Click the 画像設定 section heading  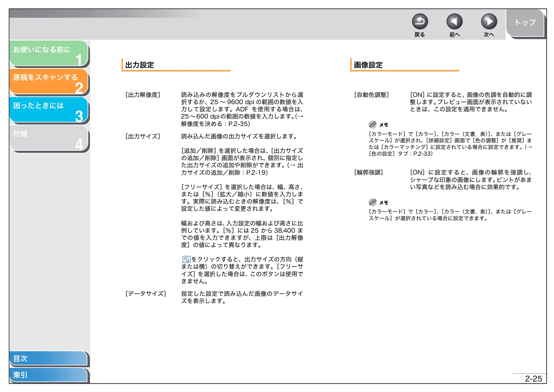[368, 65]
